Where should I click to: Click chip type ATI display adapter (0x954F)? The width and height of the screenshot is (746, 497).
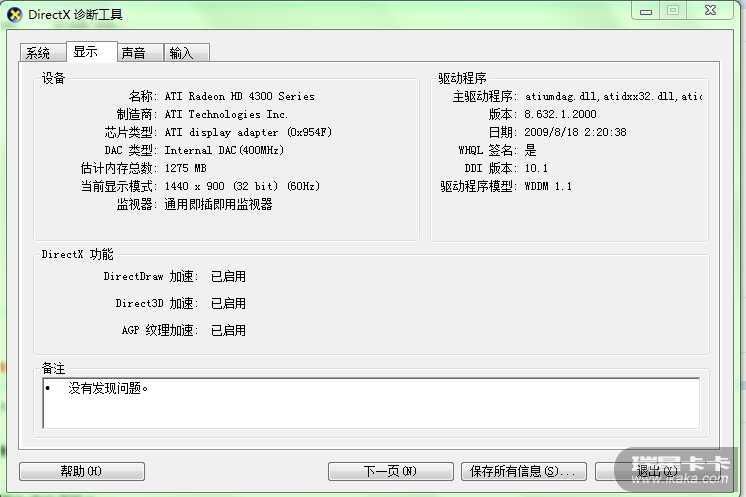(x=248, y=132)
